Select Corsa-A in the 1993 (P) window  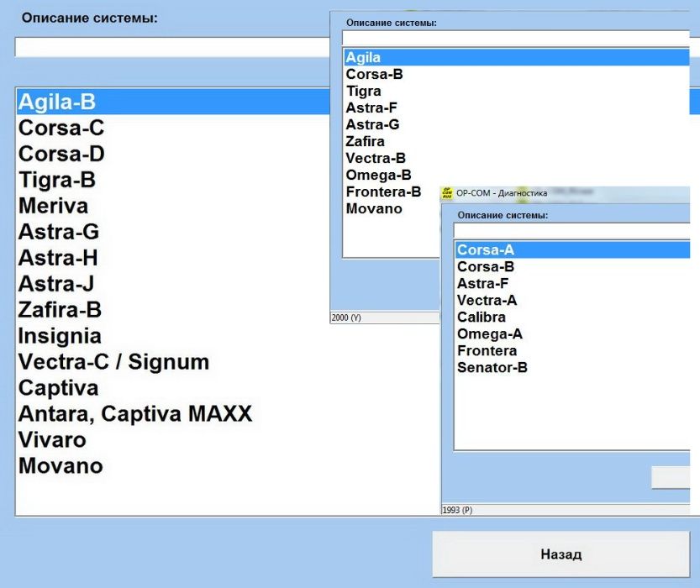coord(573,249)
